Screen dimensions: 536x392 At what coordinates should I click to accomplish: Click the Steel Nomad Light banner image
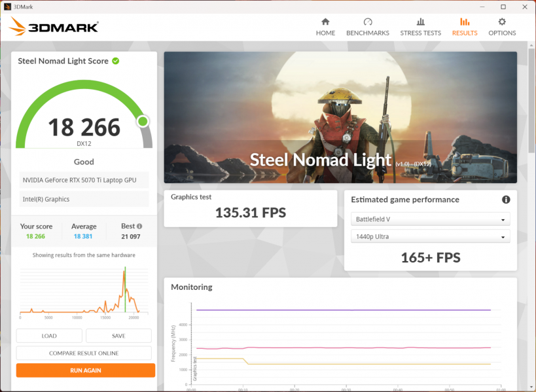point(340,117)
